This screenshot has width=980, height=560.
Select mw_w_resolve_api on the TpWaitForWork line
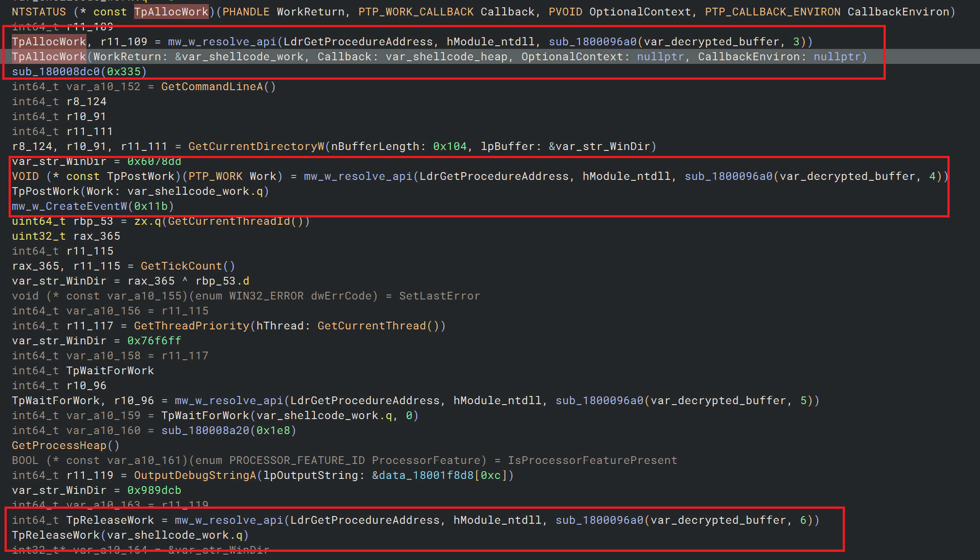click(x=229, y=401)
